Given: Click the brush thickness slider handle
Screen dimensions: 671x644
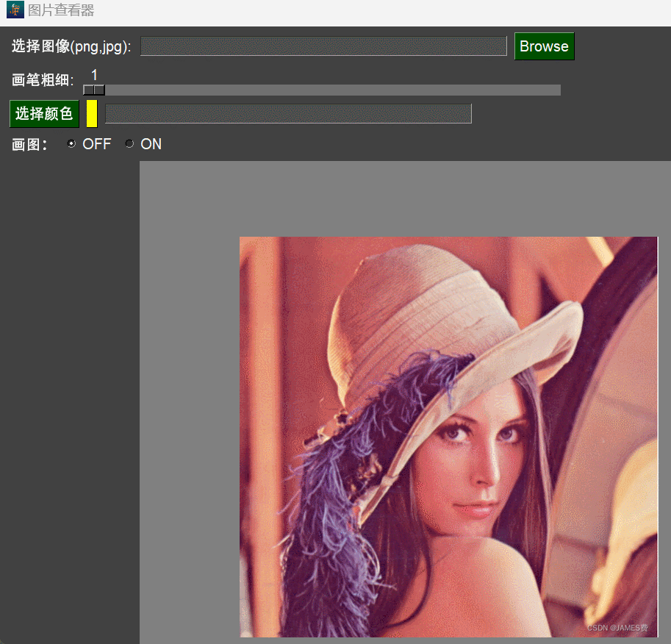Looking at the screenshot, I should [94, 90].
